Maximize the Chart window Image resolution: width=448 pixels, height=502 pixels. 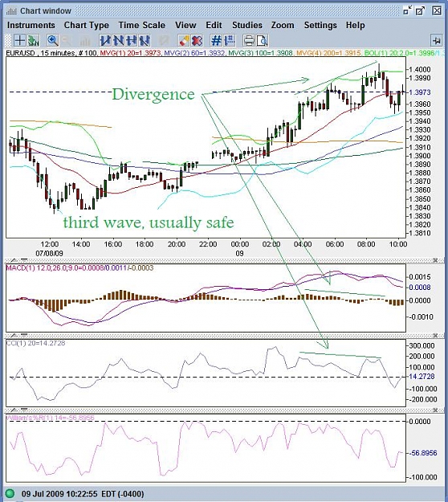421,10
